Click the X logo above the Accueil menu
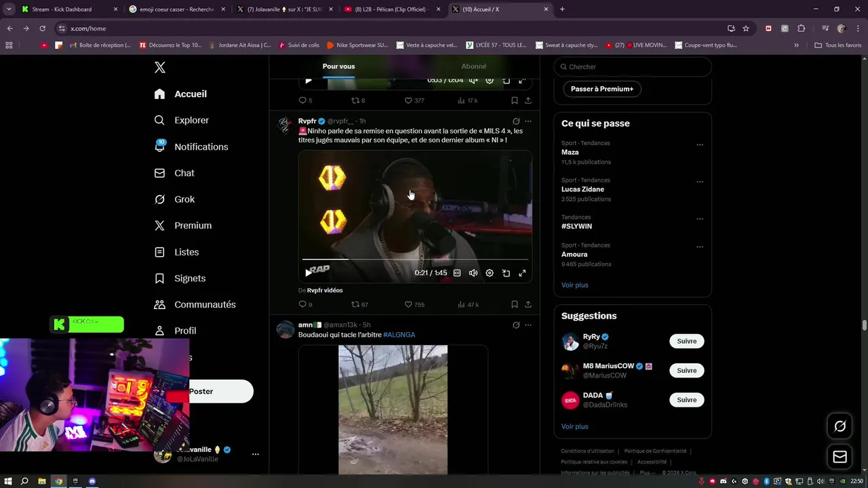 click(x=160, y=67)
